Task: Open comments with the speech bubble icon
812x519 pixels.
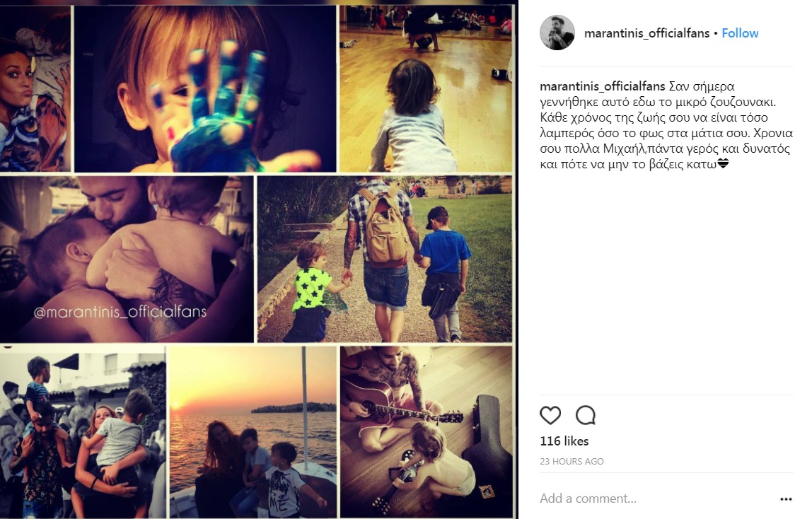Action: pos(586,415)
